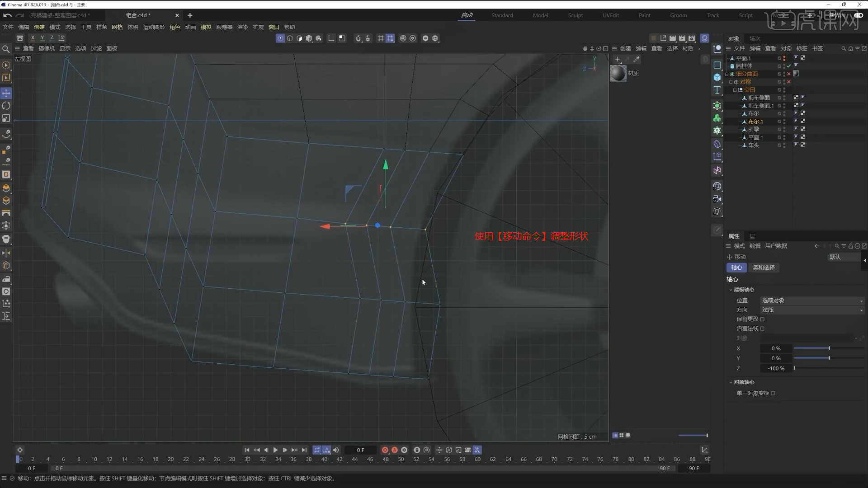Image resolution: width=868 pixels, height=488 pixels.
Task: Adjust the X axis percentage slider
Action: (x=829, y=348)
